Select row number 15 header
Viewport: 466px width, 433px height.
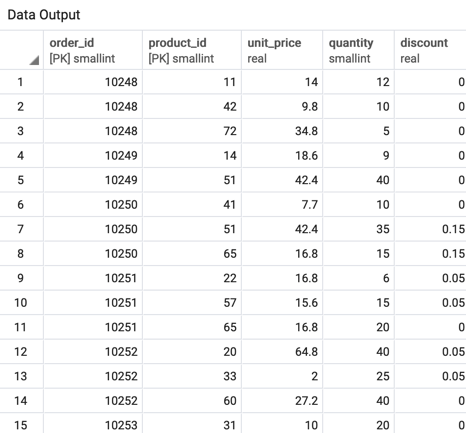21,424
